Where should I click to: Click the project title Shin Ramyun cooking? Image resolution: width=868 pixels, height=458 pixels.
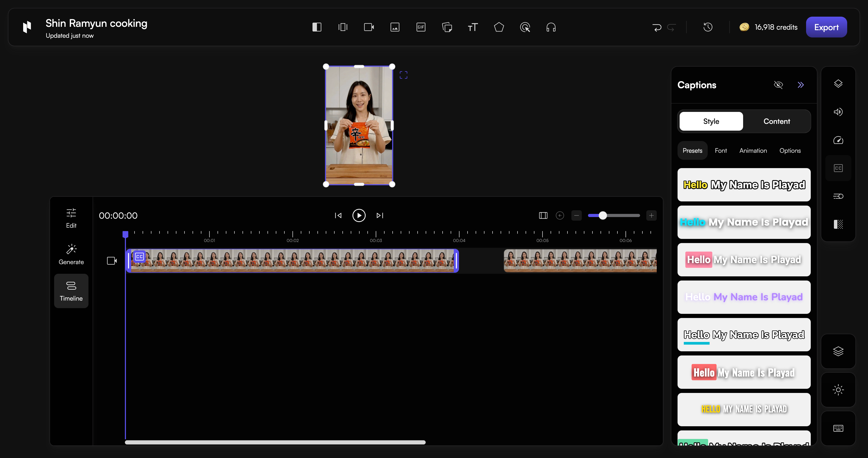96,23
